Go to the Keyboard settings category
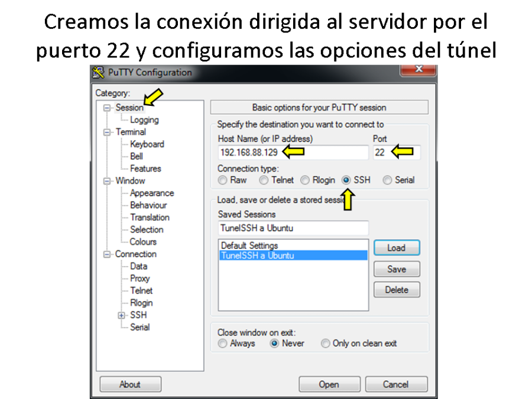The image size is (532, 399). tap(147, 144)
